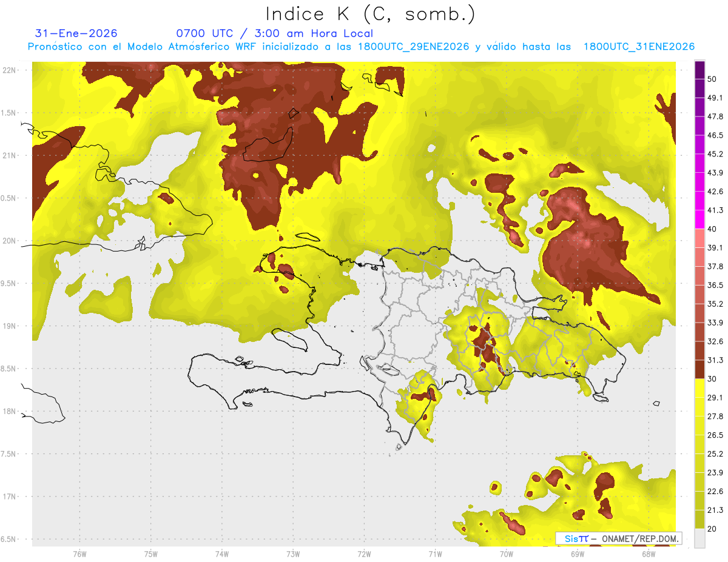Viewport: 728px width, 562px height.
Task: Click the '72W' longitude label
Action: pyautogui.click(x=364, y=554)
